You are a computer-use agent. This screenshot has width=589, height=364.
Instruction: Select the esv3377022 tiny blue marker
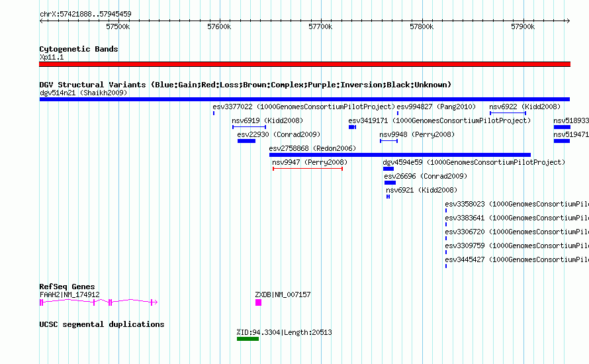(214, 113)
